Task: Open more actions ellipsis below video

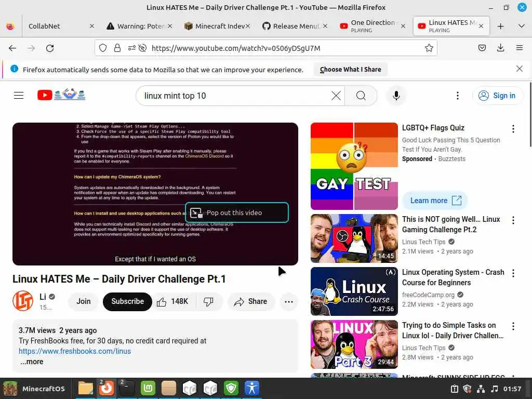Action: [x=289, y=302]
